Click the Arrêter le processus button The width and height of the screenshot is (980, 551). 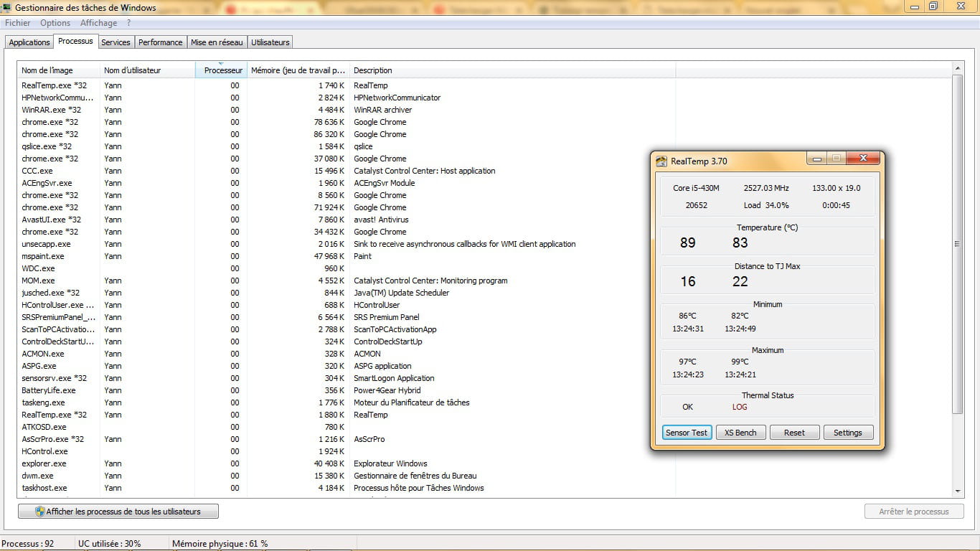click(x=913, y=512)
